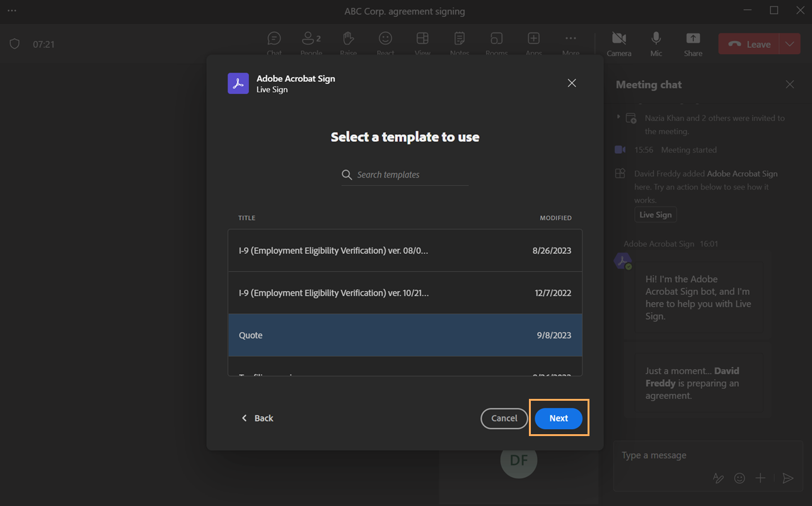Send the chat message with the send icon
This screenshot has height=506, width=812.
[x=787, y=478]
